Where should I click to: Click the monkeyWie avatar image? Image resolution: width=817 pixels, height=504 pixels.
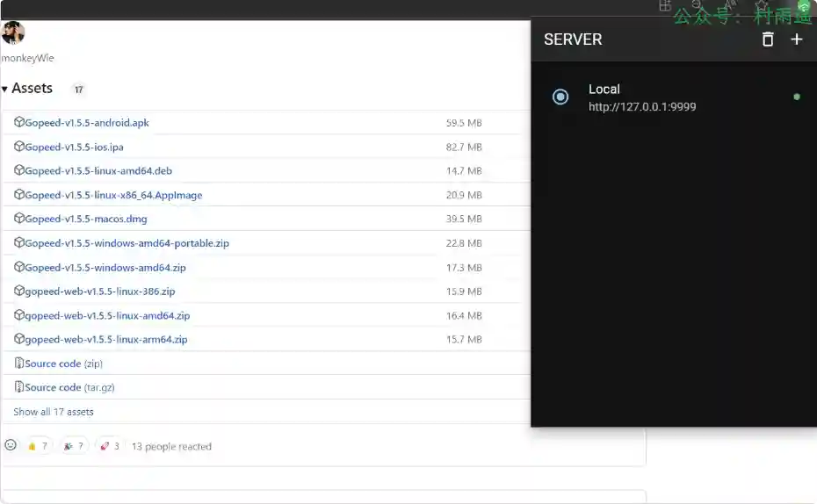point(13,33)
